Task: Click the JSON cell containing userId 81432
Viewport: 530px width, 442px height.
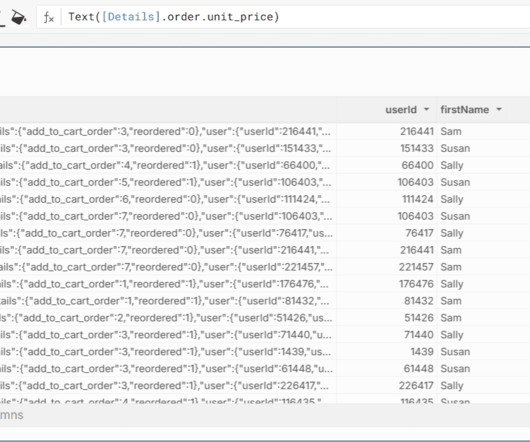Action: pos(168,301)
